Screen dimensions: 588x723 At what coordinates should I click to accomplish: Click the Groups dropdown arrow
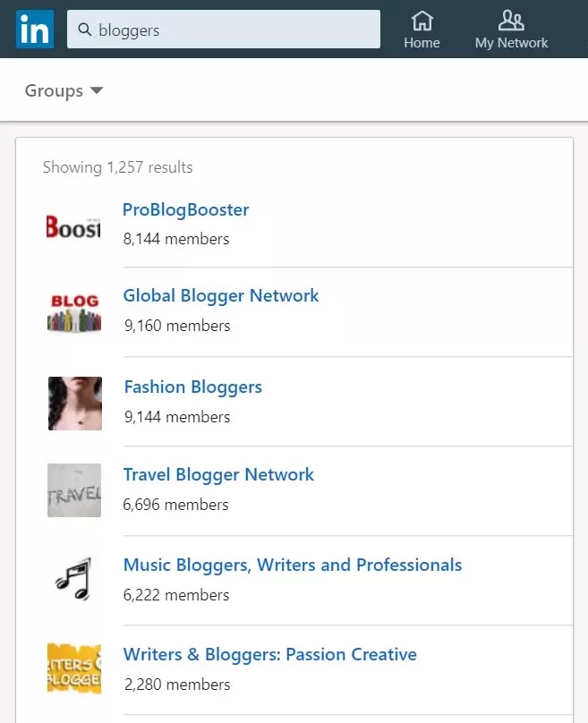[x=97, y=90]
